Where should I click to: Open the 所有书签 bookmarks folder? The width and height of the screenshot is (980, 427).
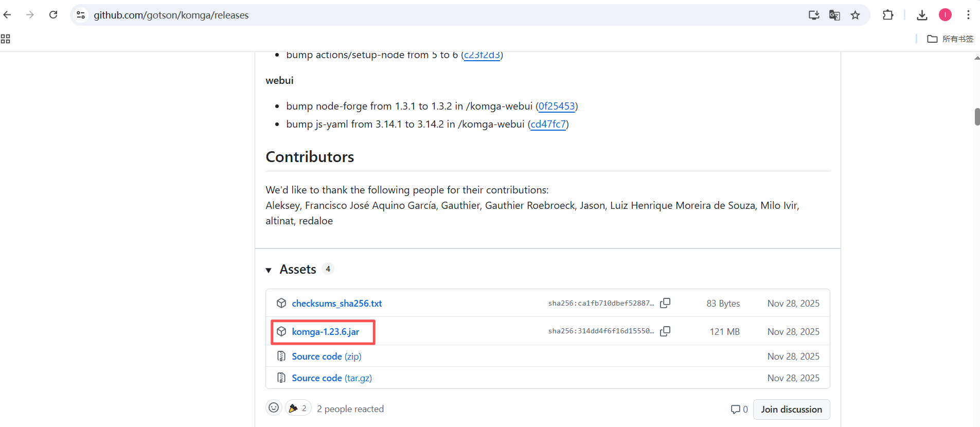coord(950,39)
